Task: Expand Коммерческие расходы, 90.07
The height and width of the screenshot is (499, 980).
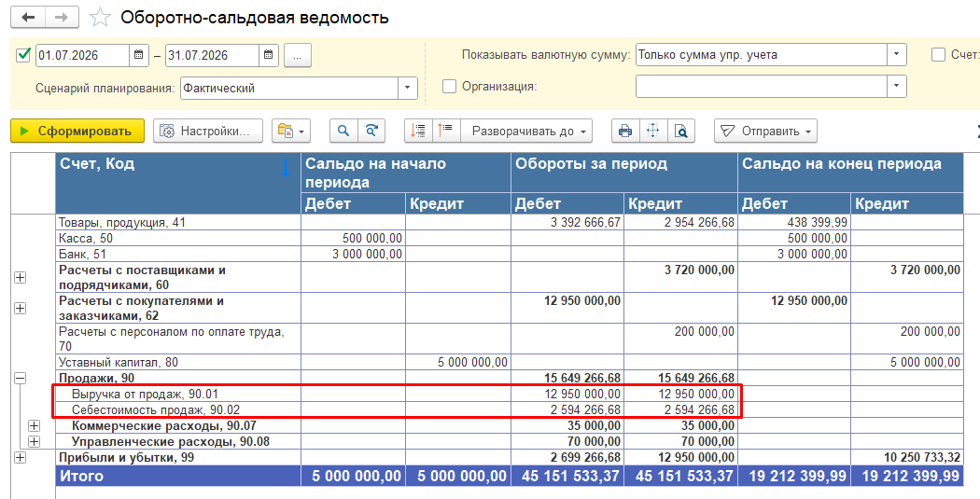Action: (34, 426)
